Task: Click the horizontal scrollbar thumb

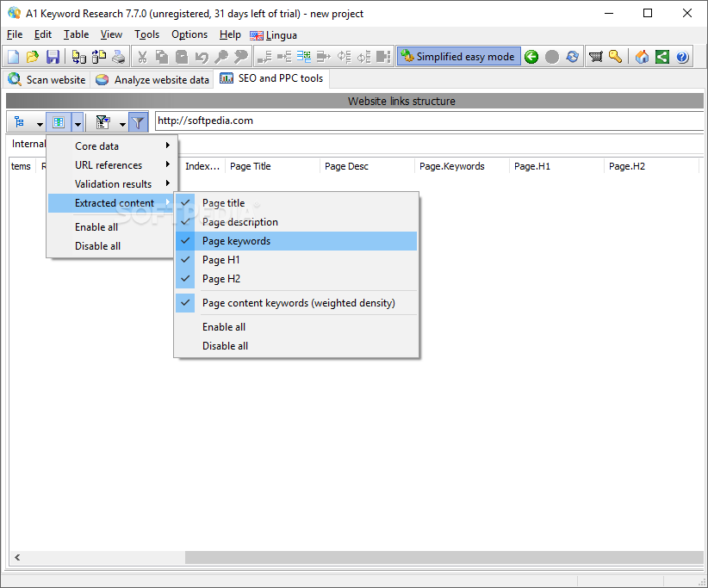Action: click(x=444, y=557)
